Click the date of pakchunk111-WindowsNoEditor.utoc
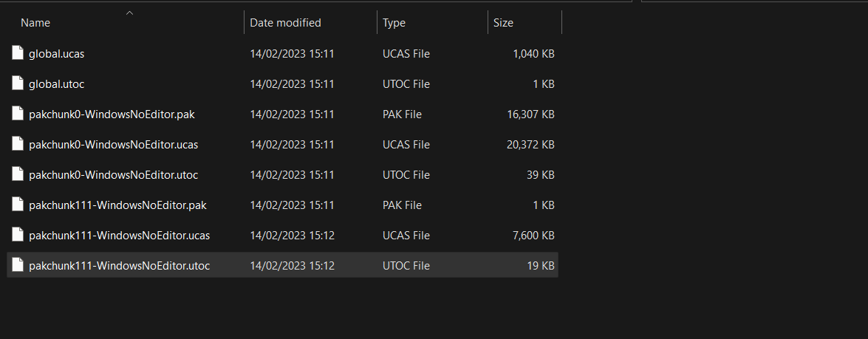868x339 pixels. (293, 265)
